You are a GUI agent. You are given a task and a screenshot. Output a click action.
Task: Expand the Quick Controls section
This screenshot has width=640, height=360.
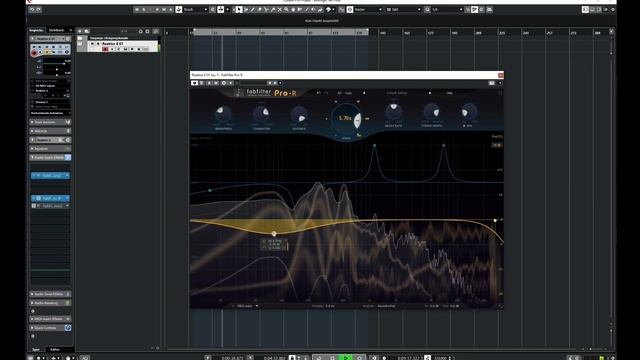click(x=50, y=328)
